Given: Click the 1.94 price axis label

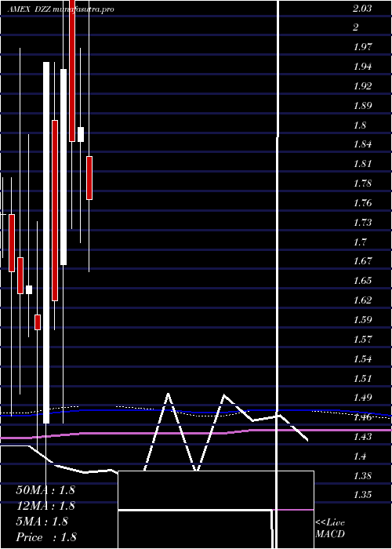Looking at the screenshot, I should point(362,67).
